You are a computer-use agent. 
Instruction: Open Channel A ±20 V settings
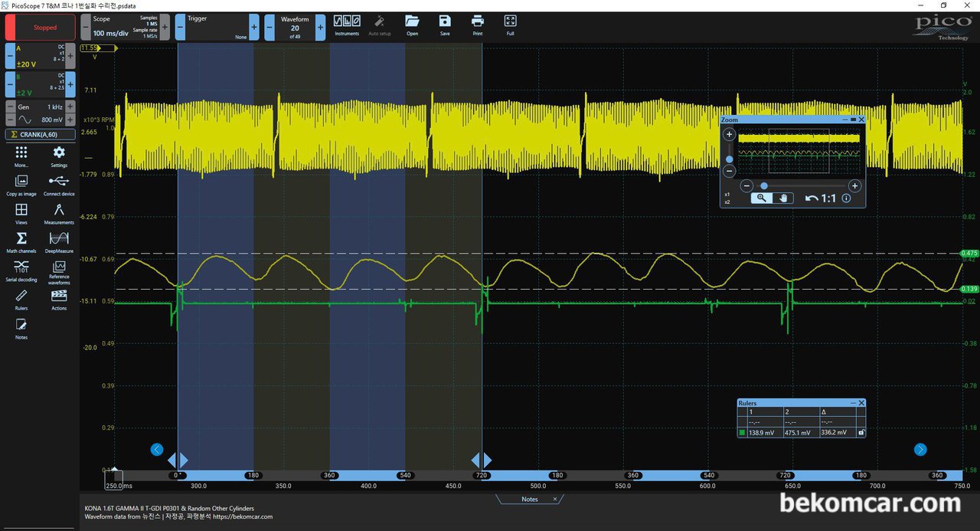[x=40, y=56]
